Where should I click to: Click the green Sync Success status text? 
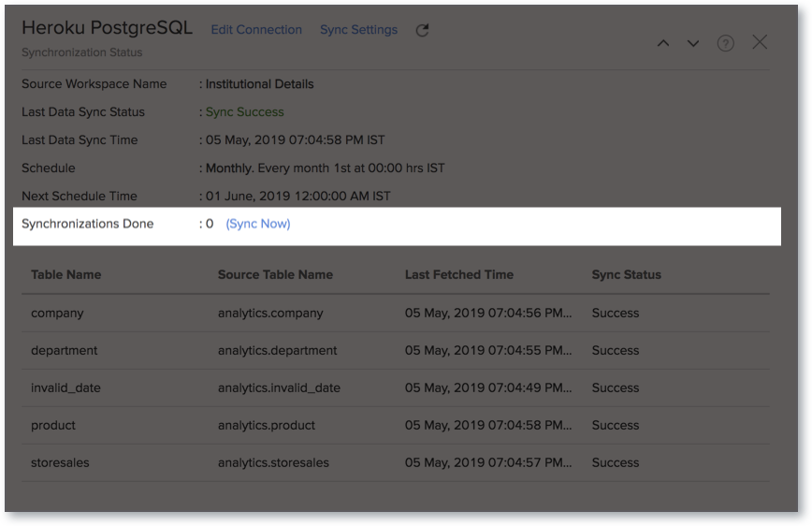click(244, 112)
